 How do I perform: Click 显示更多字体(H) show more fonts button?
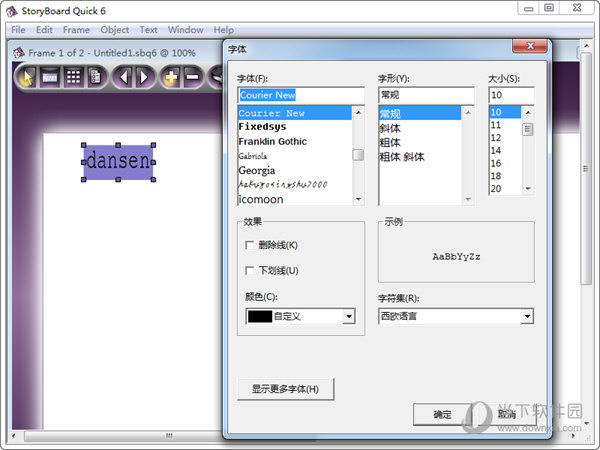(x=285, y=389)
